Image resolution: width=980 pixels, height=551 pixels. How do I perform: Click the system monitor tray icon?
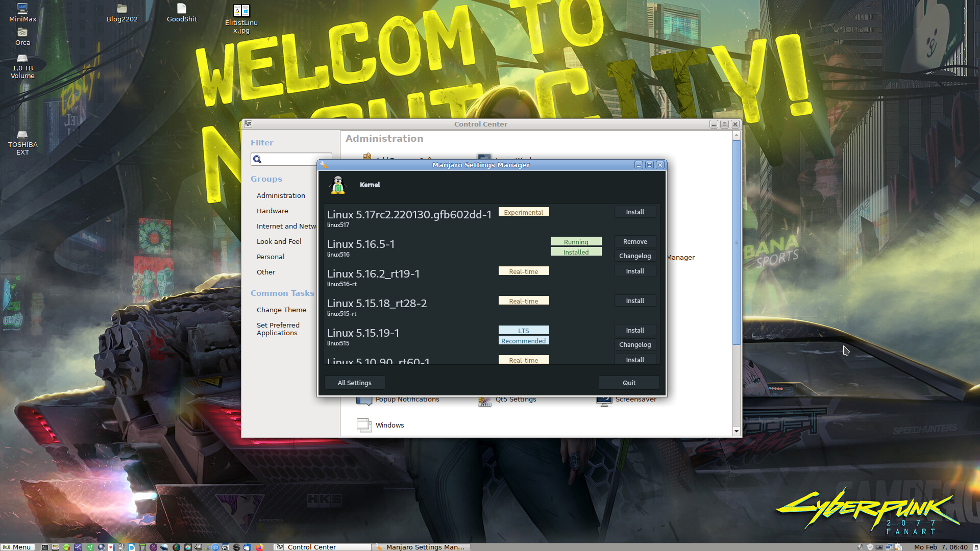point(879,547)
